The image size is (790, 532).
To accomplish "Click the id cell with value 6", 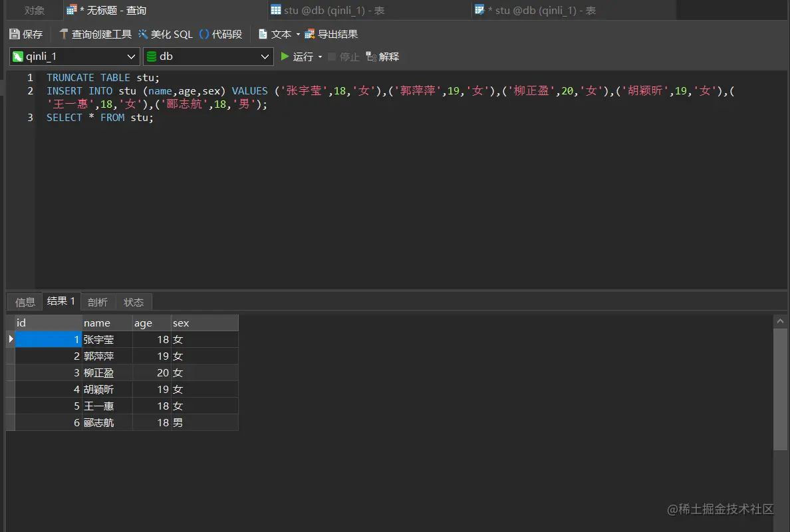I will tap(49, 423).
